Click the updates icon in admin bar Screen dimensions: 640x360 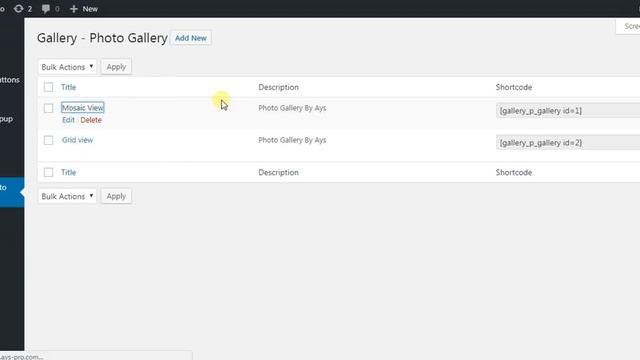tap(18, 9)
